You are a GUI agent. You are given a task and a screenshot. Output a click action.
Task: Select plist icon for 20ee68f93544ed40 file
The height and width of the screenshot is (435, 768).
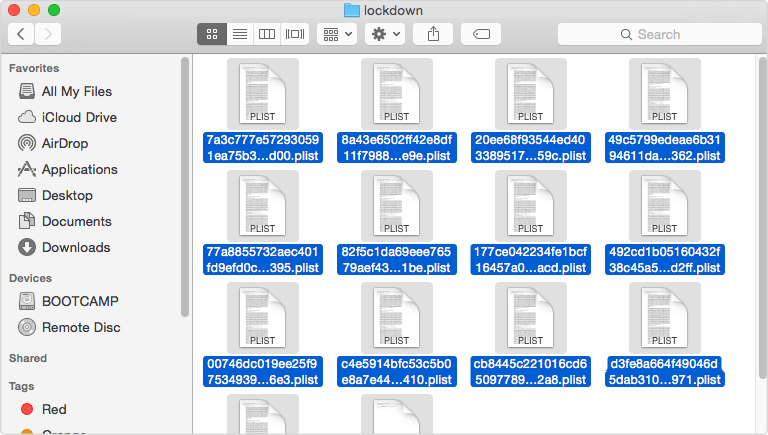[530, 94]
